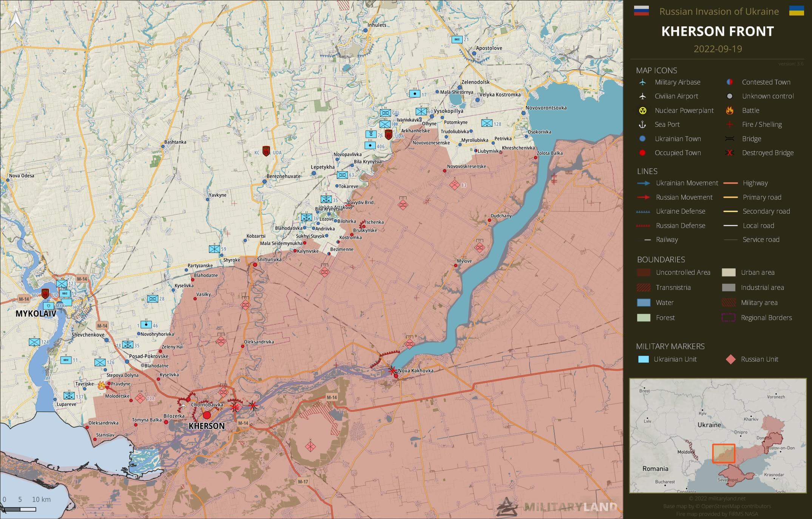
Task: Click the Ukrainian unit marker numbered 137
Action: click(x=69, y=396)
